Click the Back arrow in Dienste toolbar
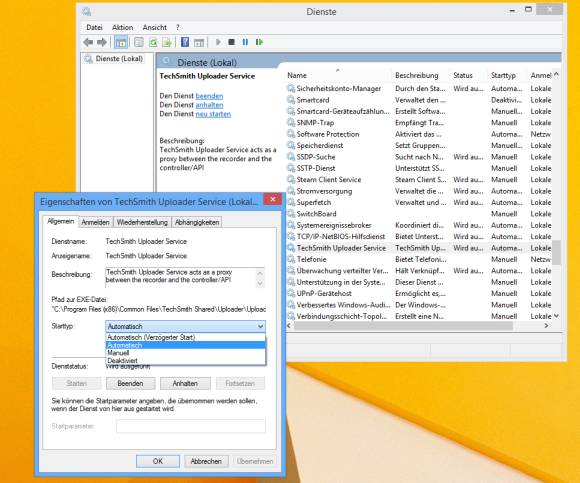Image resolution: width=580 pixels, height=483 pixels. (88, 42)
